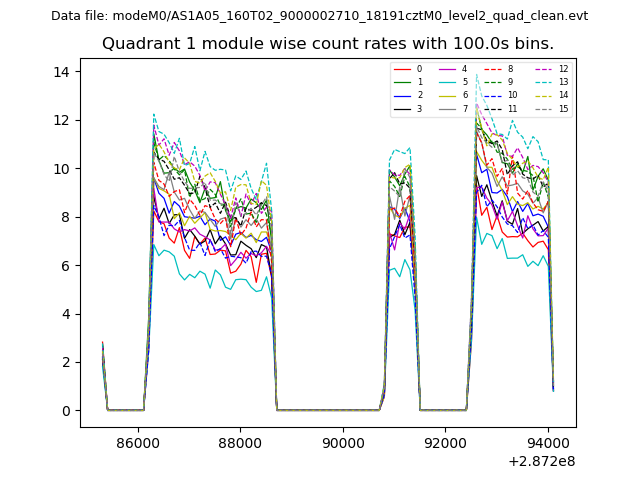The width and height of the screenshot is (640, 480).
Task: Click the data file path text at top
Action: (x=320, y=16)
